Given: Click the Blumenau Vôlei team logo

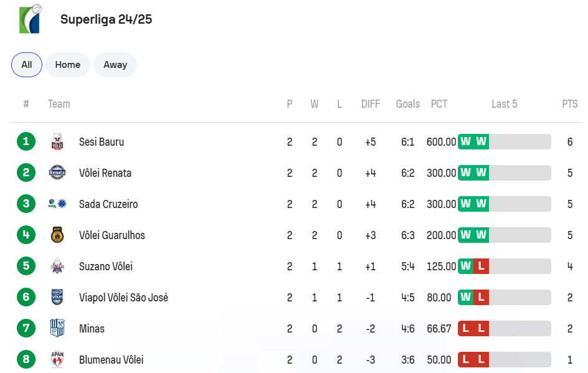Looking at the screenshot, I should [x=57, y=359].
